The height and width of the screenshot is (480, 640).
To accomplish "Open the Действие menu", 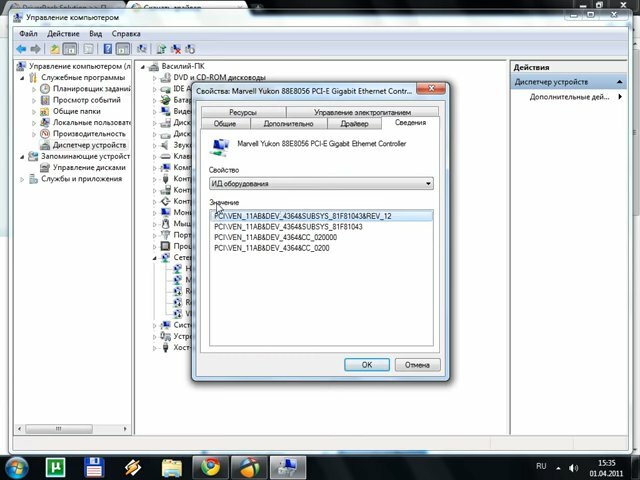I will [63, 34].
